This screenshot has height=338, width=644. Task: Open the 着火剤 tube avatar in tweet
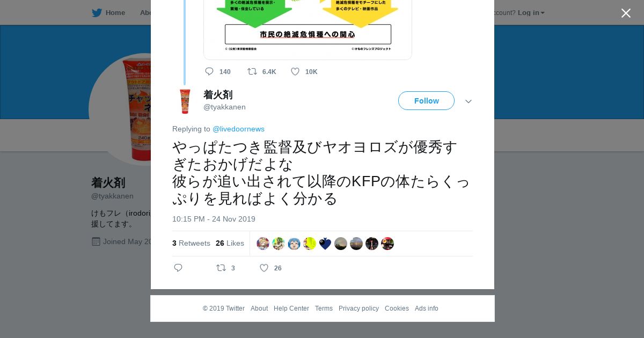(x=185, y=101)
